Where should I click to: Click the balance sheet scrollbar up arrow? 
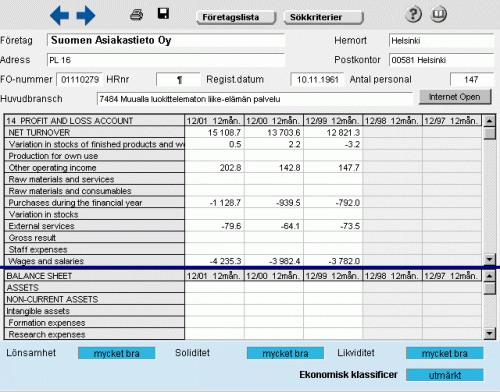click(489, 276)
